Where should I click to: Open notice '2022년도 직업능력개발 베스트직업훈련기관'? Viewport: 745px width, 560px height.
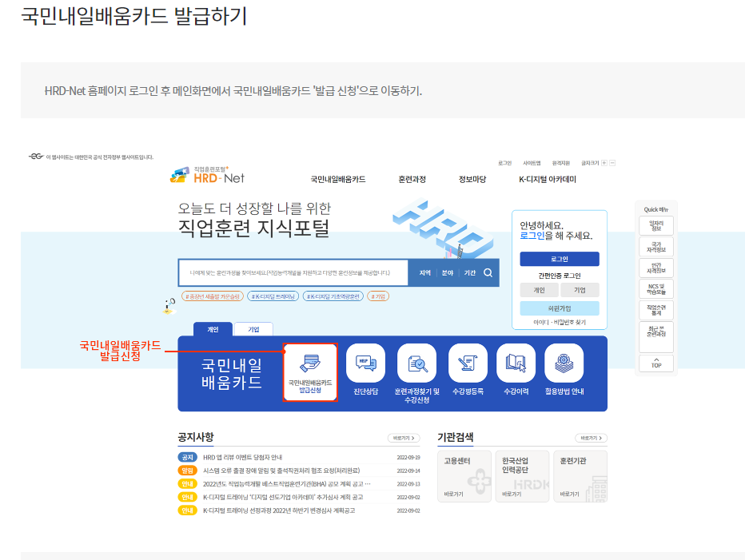(x=286, y=484)
